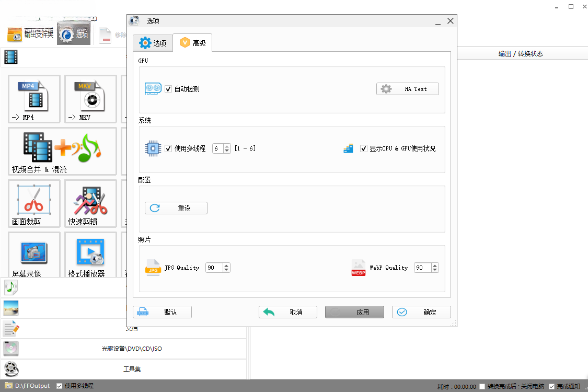Screen dimensions: 588x392
Task: Click the HA Test button
Action: click(x=408, y=89)
